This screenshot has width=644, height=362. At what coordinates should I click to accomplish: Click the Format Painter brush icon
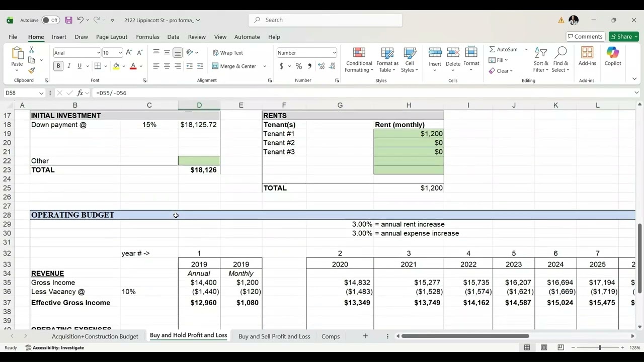tap(32, 71)
